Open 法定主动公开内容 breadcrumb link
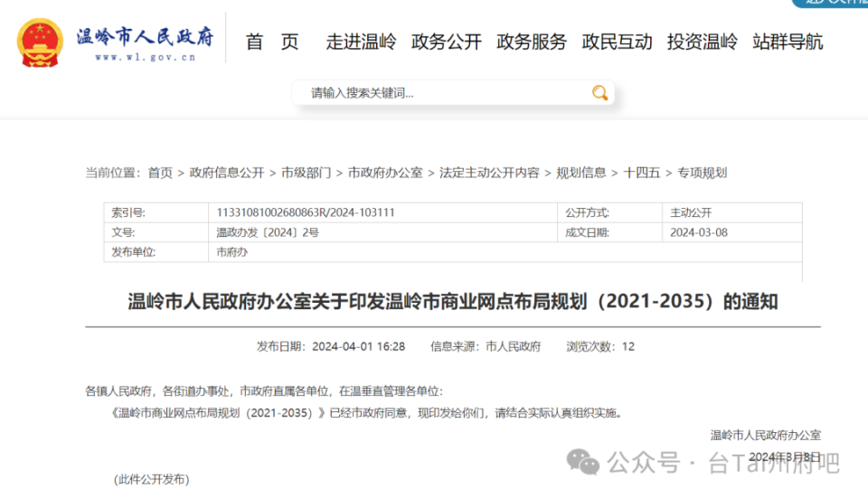Viewport: 868px width, 498px height. pyautogui.click(x=489, y=173)
